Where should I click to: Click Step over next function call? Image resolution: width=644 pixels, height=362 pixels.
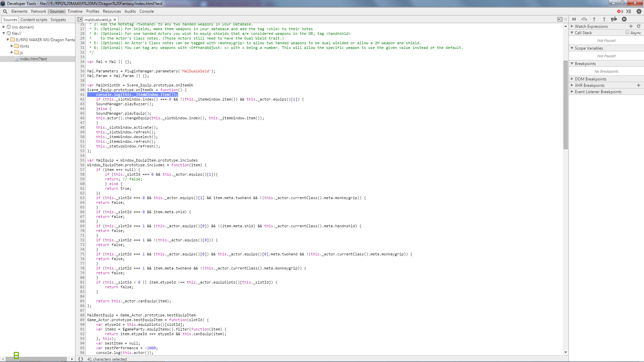point(584,19)
